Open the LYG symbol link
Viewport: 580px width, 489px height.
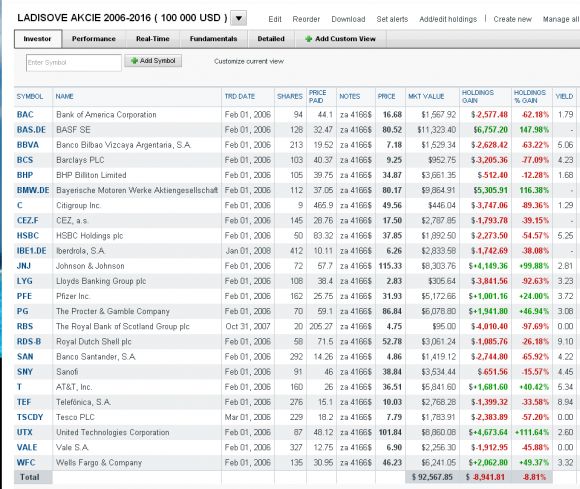[x=24, y=281]
